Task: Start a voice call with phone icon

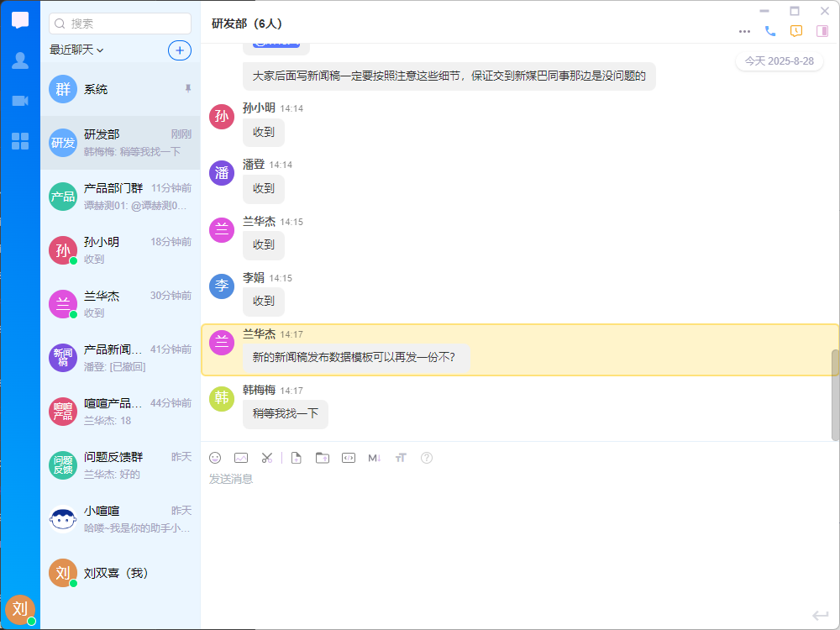Action: pos(770,31)
